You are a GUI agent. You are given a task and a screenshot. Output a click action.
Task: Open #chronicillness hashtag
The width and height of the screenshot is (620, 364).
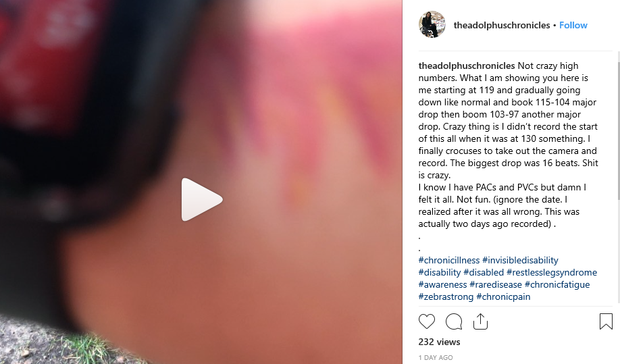click(x=448, y=260)
